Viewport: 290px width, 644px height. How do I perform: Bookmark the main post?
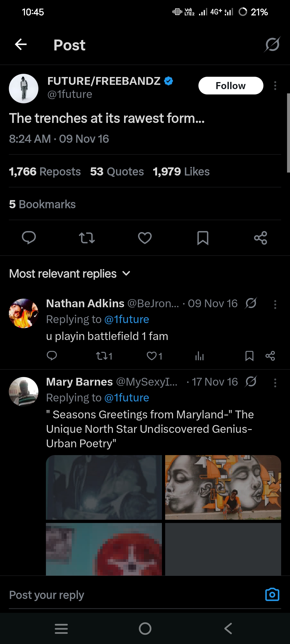pyautogui.click(x=203, y=238)
